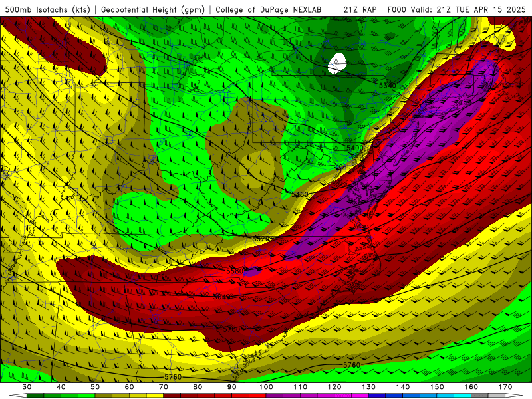532x399 pixels.
Task: Select the 5460 contour label
Action: click(300, 194)
